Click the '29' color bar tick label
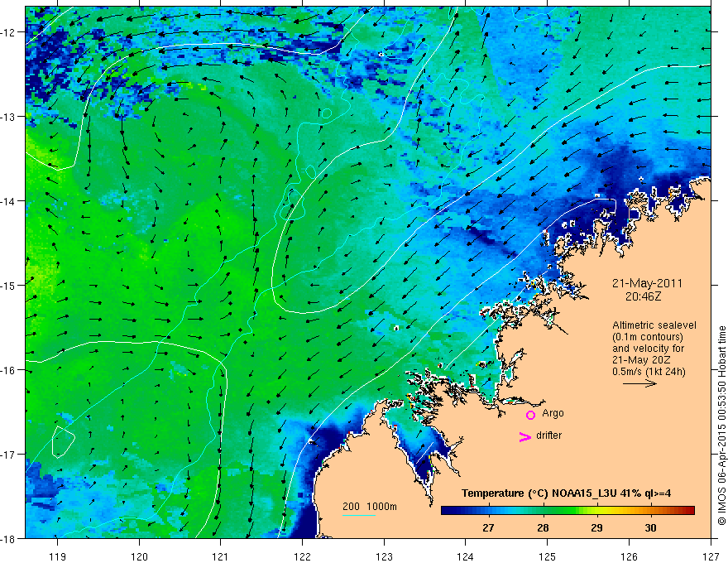728x563 pixels. point(596,527)
